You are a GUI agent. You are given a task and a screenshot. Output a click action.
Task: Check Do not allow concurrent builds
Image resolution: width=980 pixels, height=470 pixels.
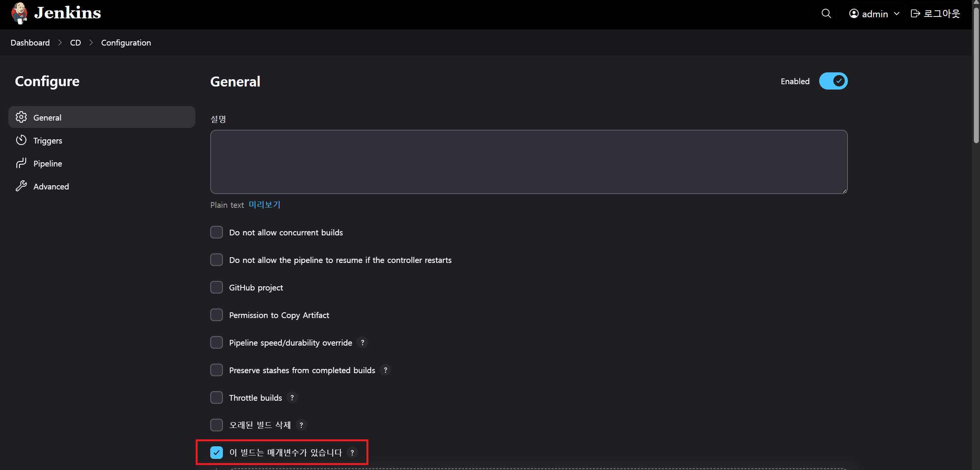216,232
